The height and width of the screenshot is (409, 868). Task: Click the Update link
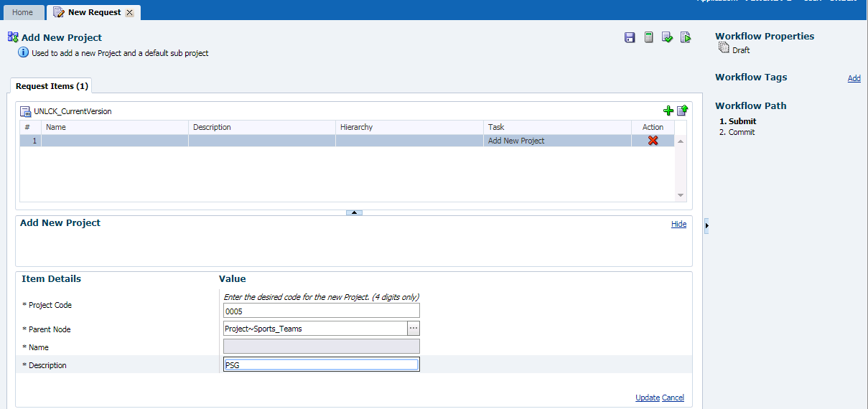pyautogui.click(x=647, y=398)
